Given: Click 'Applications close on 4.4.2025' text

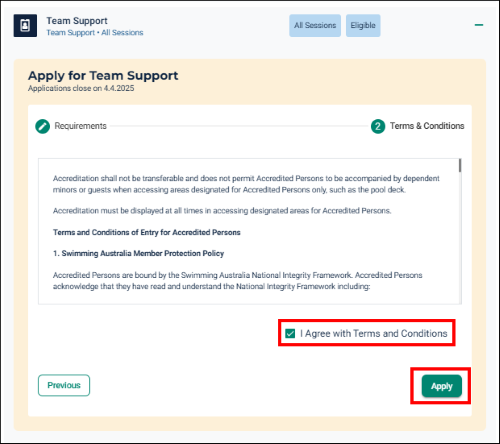Looking at the screenshot, I should [81, 88].
